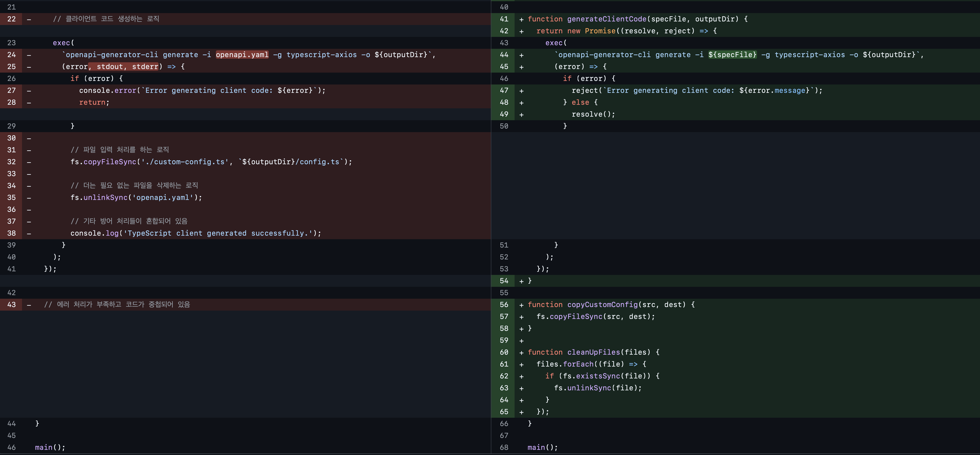Click the removed 'fs.unlinkSync('openapi.yaml');' line
This screenshot has width=980, height=455.
click(x=136, y=198)
